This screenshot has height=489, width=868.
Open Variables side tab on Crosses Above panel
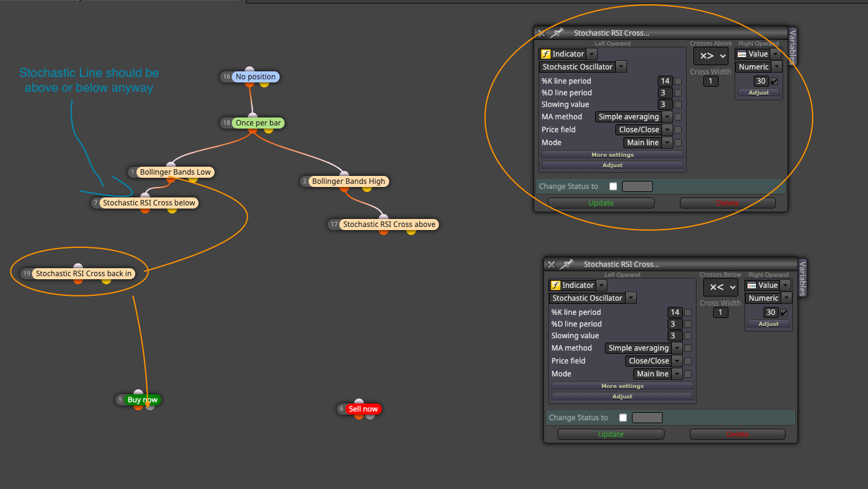(x=792, y=47)
